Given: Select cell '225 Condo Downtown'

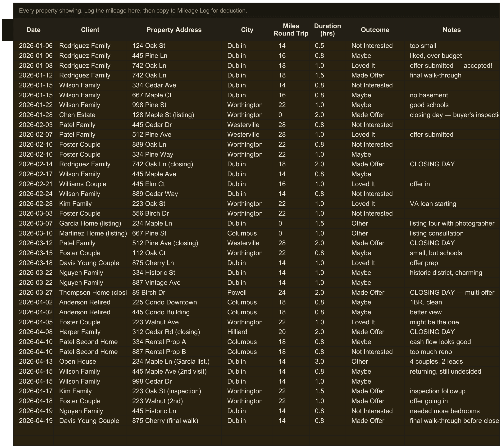Looking at the screenshot, I should coord(174,302).
